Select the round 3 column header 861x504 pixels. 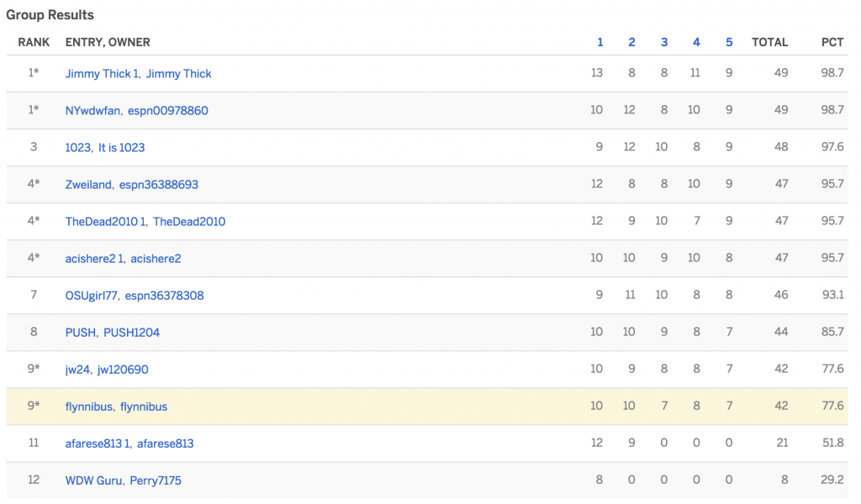(x=664, y=42)
